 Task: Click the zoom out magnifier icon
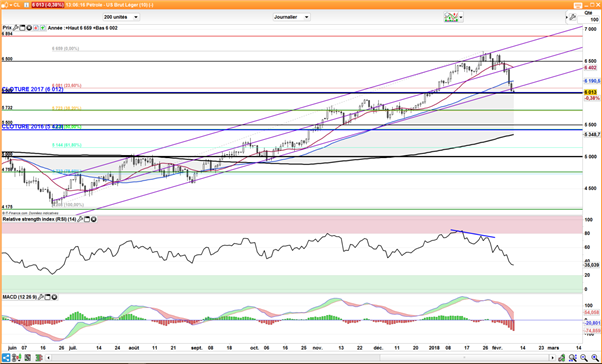pos(584,358)
